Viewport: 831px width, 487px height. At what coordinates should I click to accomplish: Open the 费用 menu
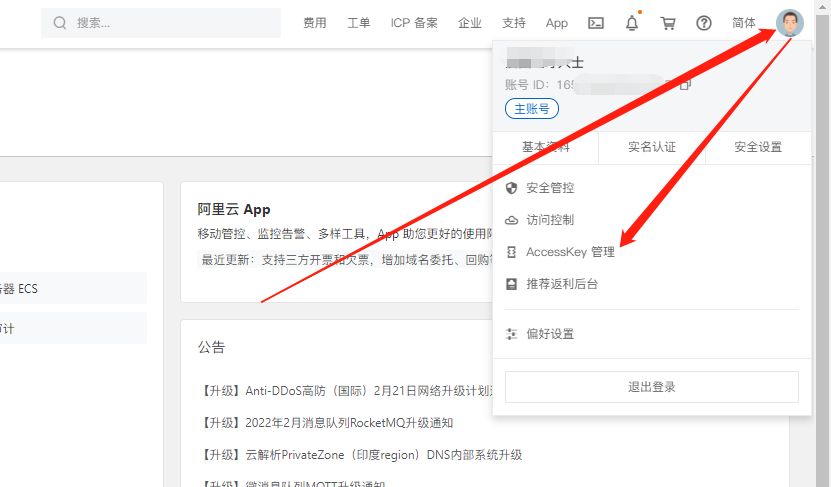click(315, 23)
